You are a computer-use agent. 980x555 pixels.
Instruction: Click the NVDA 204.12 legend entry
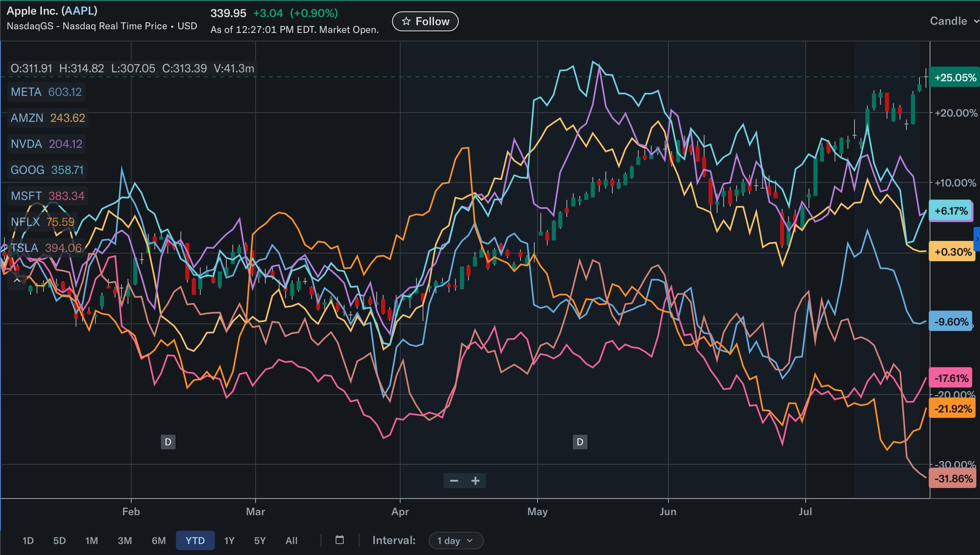[x=46, y=144]
